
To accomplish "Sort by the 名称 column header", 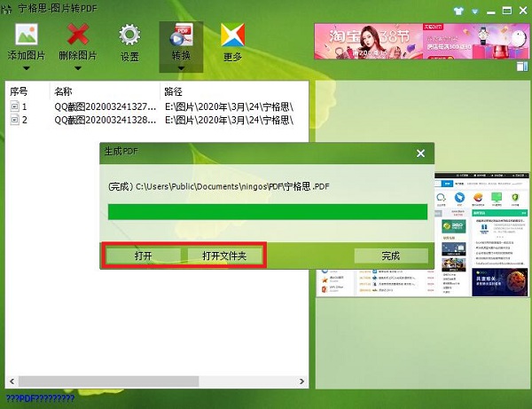I will tap(64, 91).
